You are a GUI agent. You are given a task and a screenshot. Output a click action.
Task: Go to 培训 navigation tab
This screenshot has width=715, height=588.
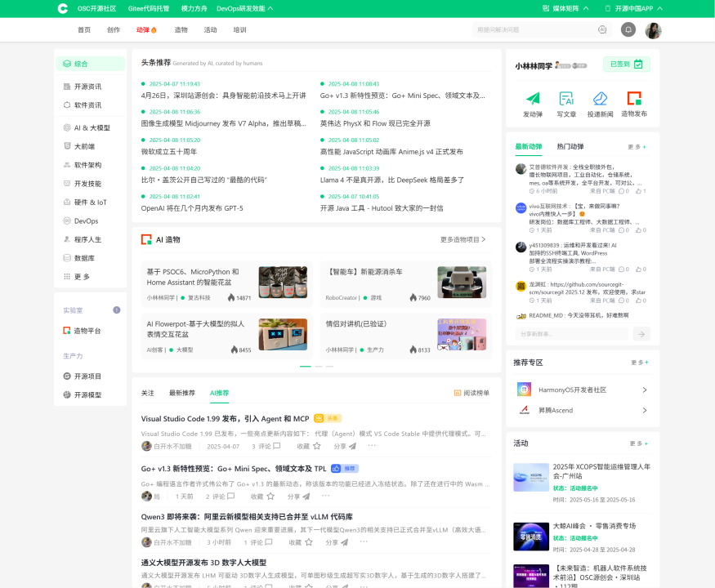pyautogui.click(x=240, y=29)
